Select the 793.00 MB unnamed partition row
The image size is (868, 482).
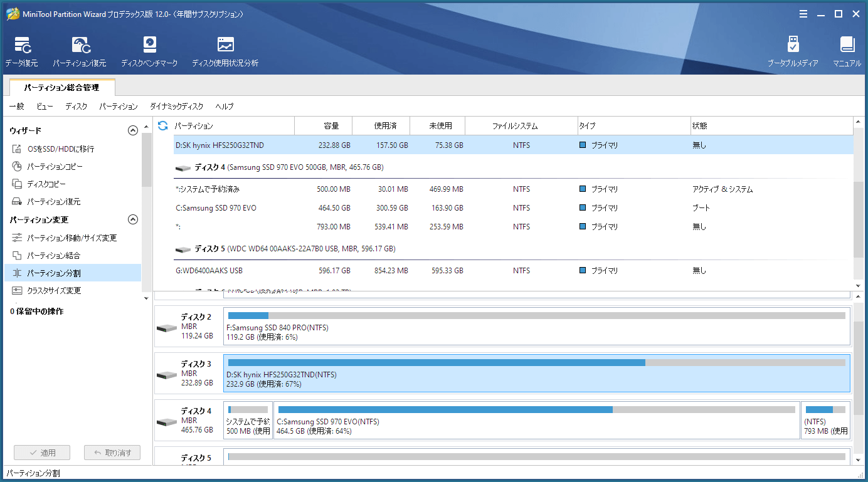click(513, 227)
